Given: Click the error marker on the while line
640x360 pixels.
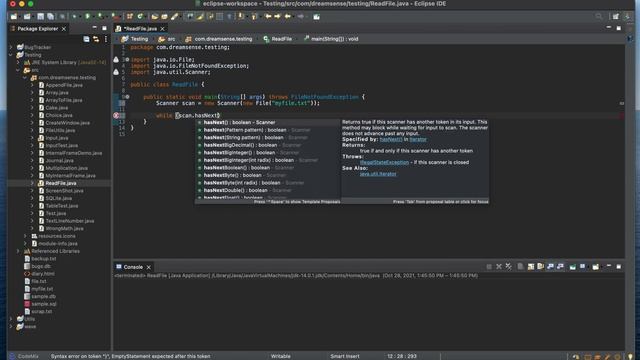Looking at the screenshot, I should coord(116,116).
